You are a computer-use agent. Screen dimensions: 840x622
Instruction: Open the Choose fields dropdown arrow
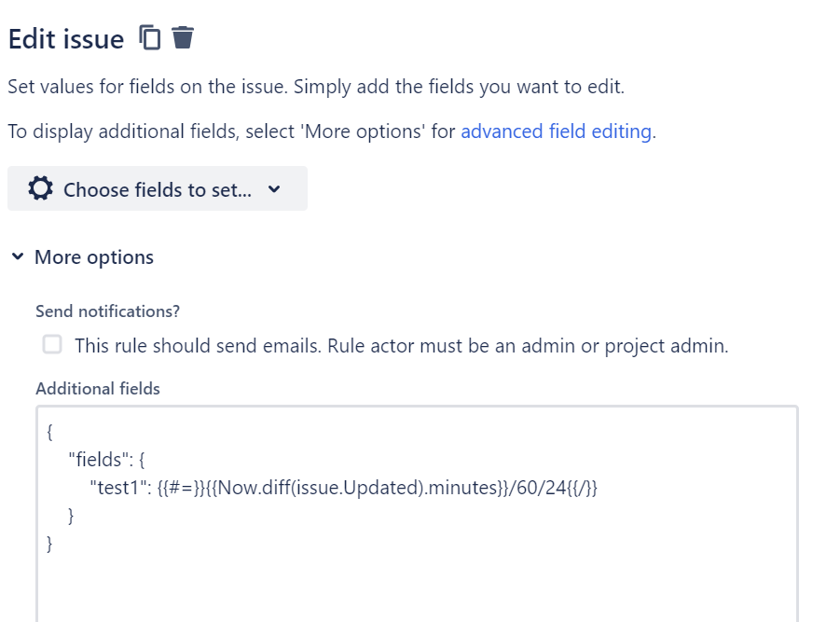[274, 189]
